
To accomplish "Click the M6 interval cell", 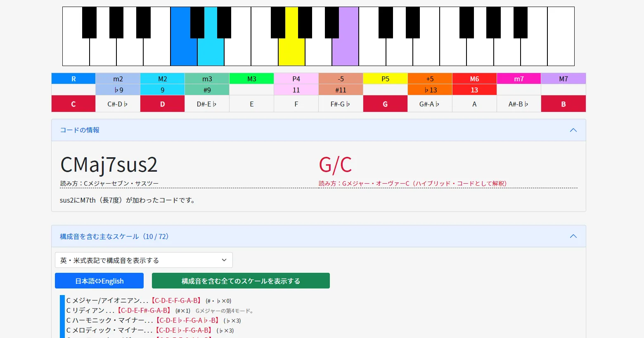I will (474, 78).
